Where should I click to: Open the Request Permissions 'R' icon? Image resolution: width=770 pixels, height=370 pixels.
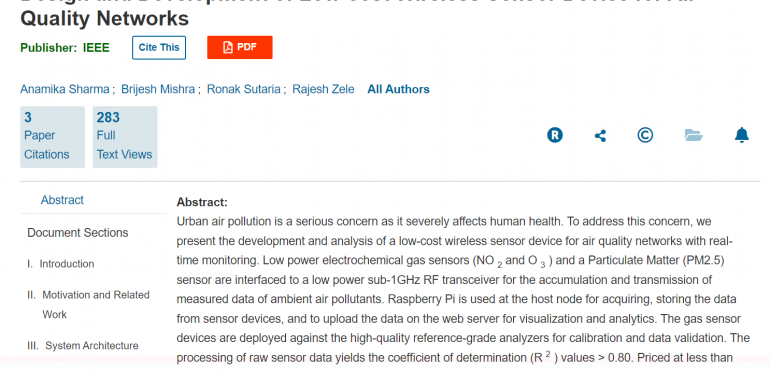tap(555, 135)
